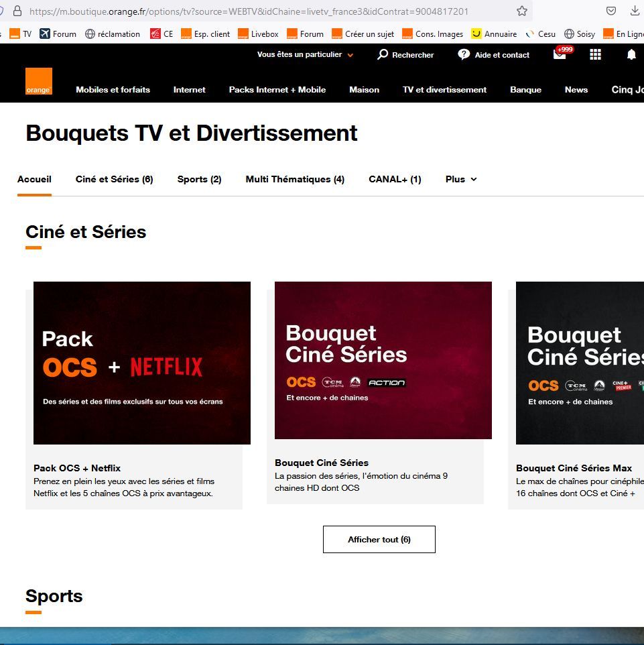
Task: Select the Accueil tab
Action: click(x=34, y=179)
